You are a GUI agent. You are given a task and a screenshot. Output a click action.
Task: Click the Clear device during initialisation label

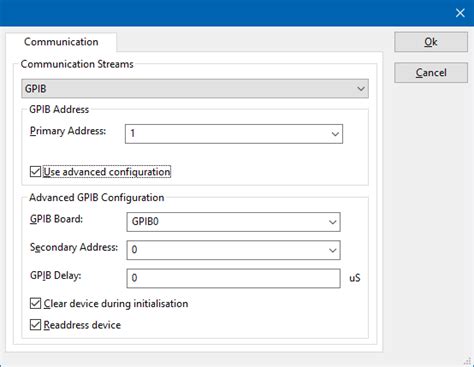(x=116, y=303)
